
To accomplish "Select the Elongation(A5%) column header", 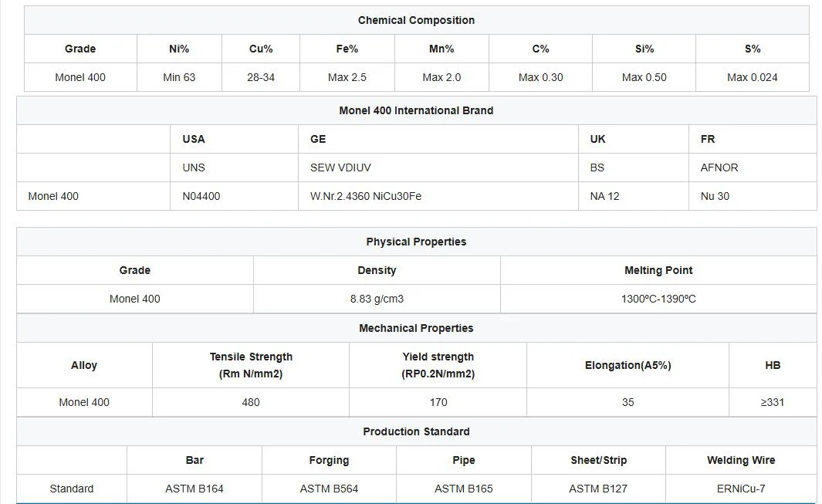I will pos(627,365).
